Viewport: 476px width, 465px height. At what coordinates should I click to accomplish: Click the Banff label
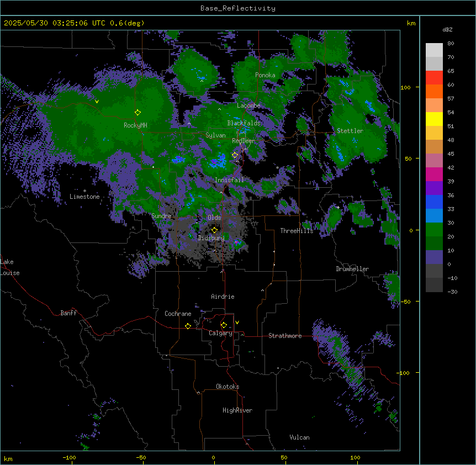(x=68, y=313)
